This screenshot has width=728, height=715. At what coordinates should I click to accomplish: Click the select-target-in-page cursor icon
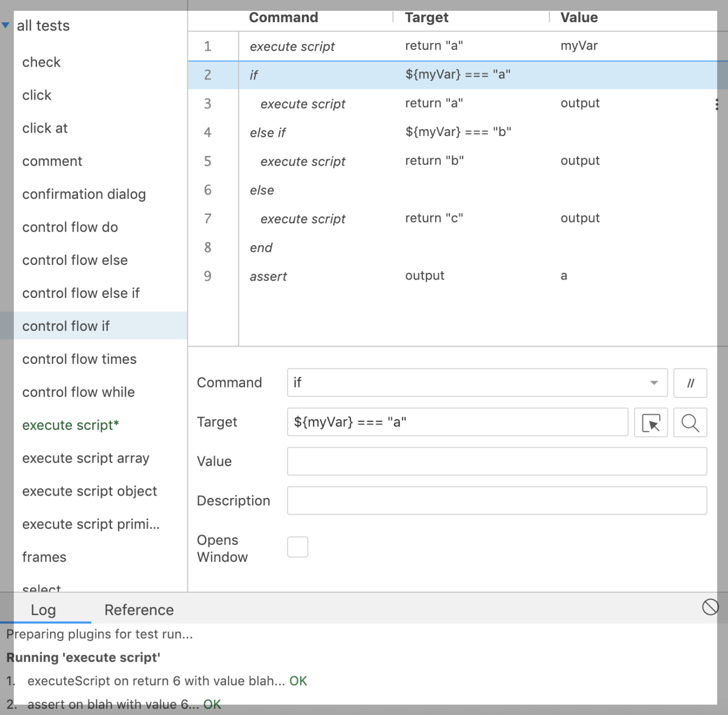(651, 423)
